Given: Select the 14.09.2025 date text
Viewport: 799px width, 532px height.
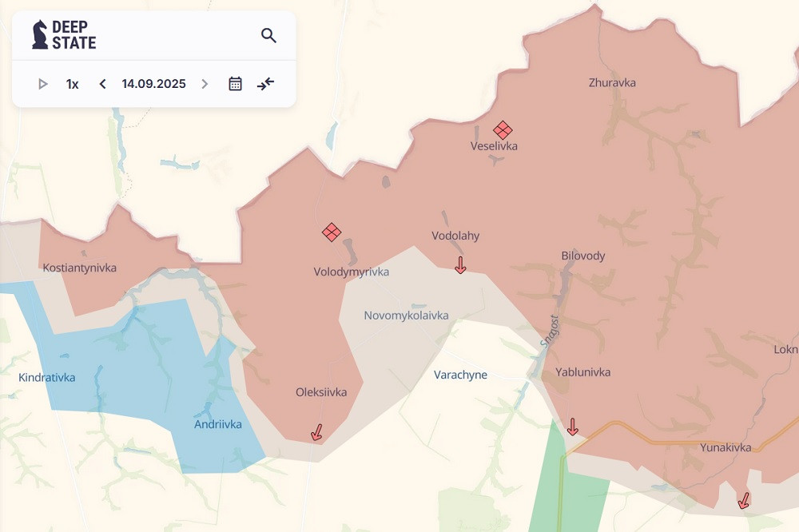Looking at the screenshot, I should tap(153, 84).
